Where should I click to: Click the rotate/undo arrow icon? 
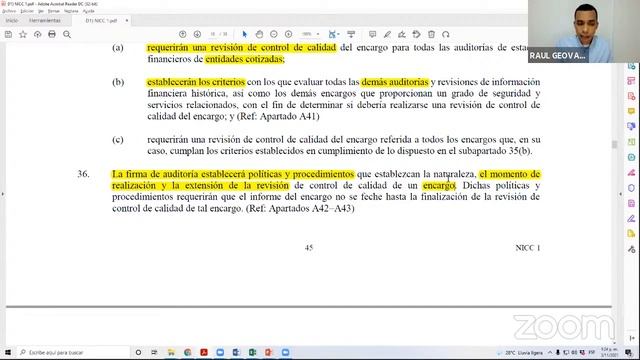pos(446,34)
